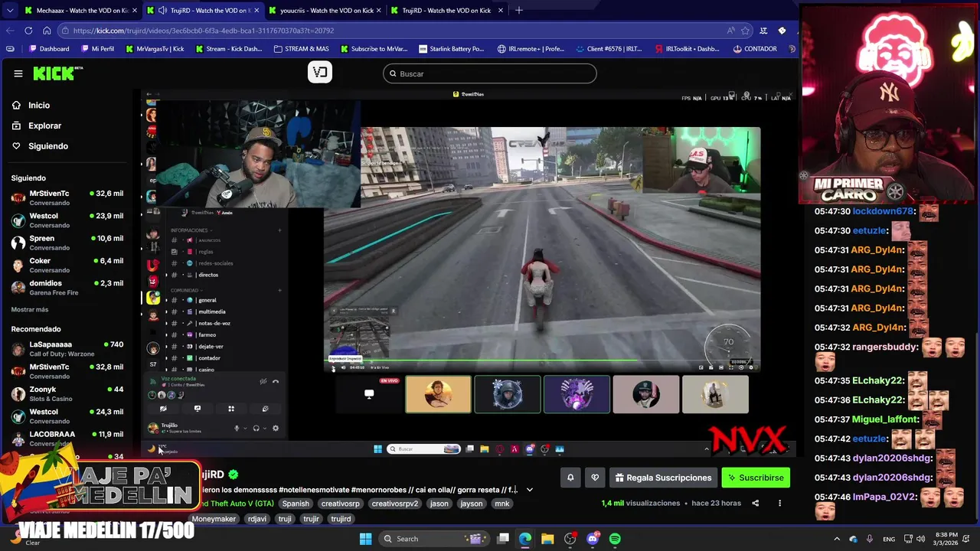This screenshot has height=551, width=980.
Task: Click Windows taskbar Search box
Action: pyautogui.click(x=433, y=539)
